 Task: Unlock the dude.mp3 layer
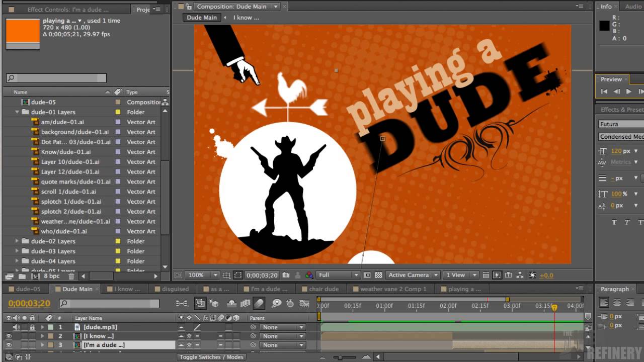(x=32, y=327)
